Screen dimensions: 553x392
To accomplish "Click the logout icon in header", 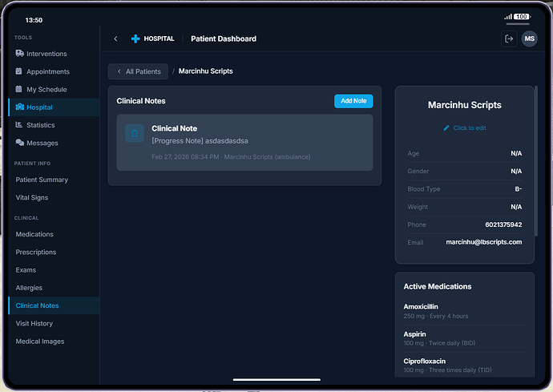I will (x=508, y=38).
